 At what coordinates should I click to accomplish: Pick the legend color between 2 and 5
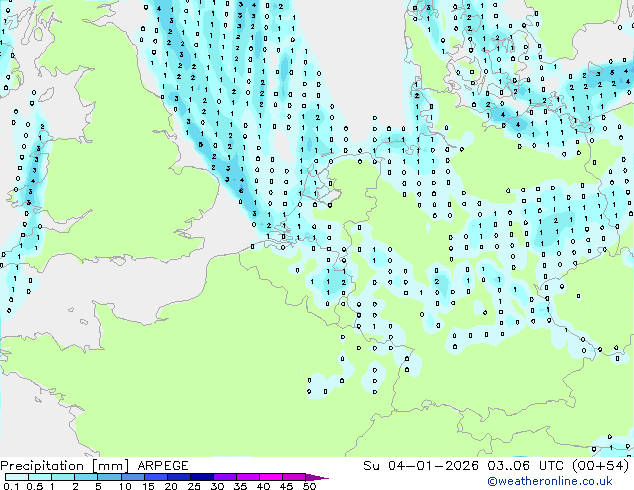tap(86, 477)
